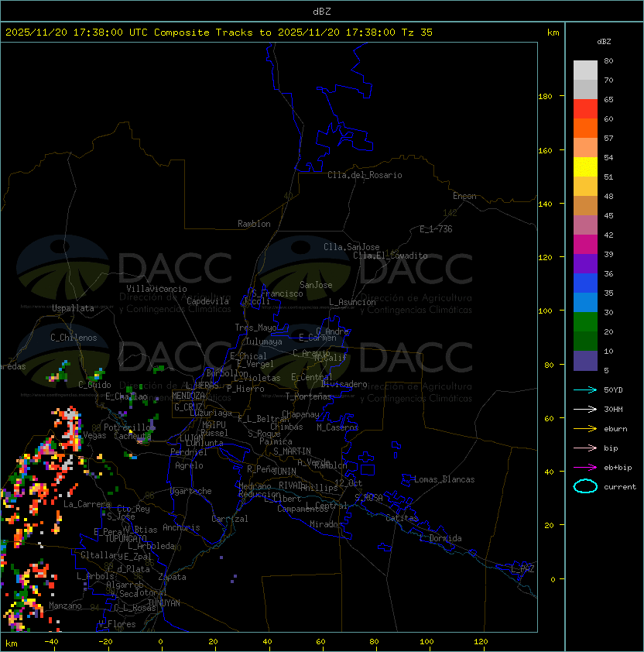Click the pink bip arrow in legend
Image resolution: width=644 pixels, height=652 pixels.
coord(585,448)
